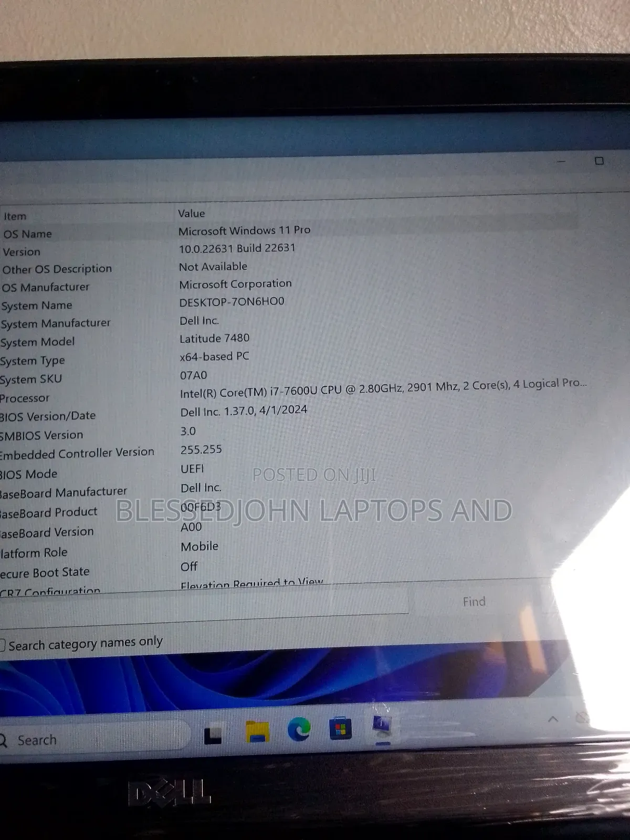Click value A00 for BaseBoard Version

tap(191, 527)
